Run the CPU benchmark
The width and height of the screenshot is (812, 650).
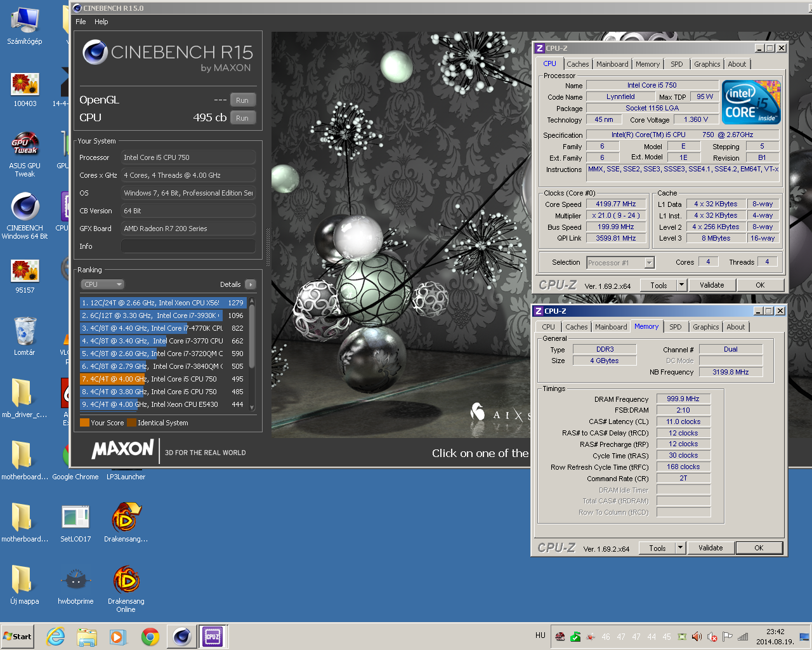pos(242,118)
